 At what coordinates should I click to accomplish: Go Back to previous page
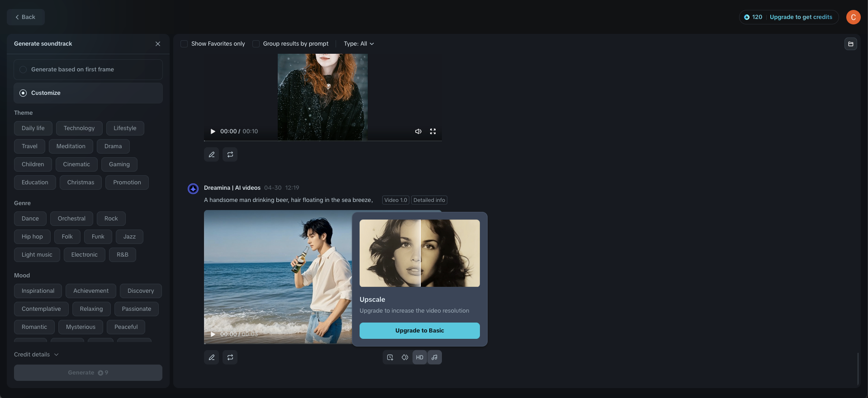coord(25,17)
